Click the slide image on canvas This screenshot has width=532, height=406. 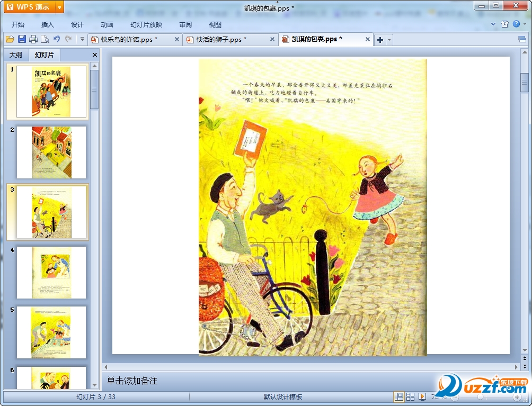coord(313,207)
